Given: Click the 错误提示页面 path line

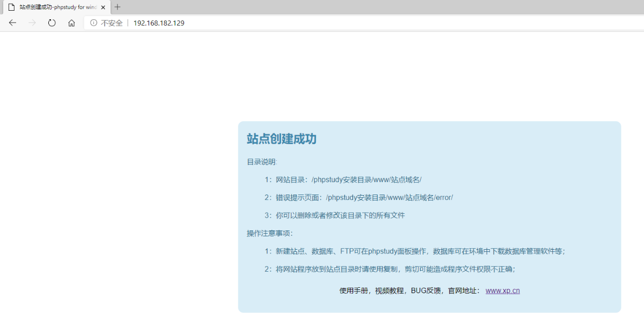Looking at the screenshot, I should click(358, 197).
